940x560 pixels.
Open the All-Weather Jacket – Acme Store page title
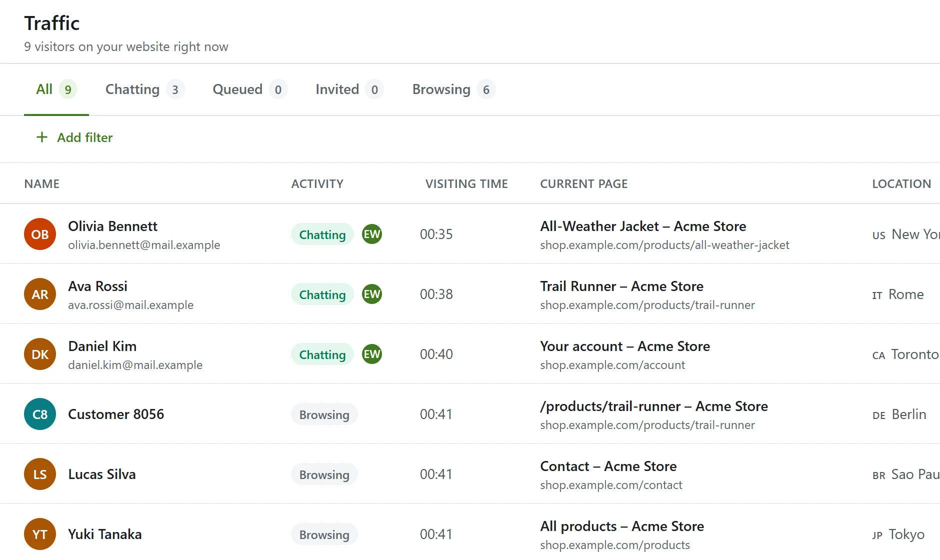tap(643, 226)
